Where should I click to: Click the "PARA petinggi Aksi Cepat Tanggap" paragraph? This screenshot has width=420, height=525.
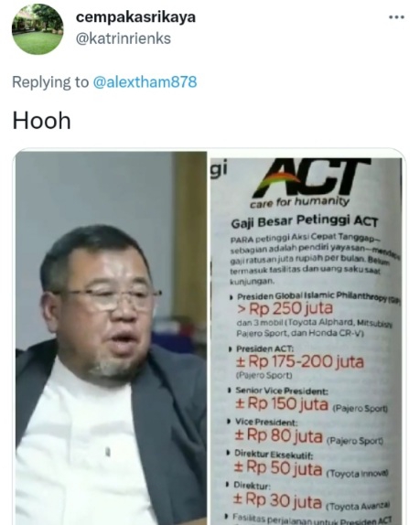tap(313, 259)
